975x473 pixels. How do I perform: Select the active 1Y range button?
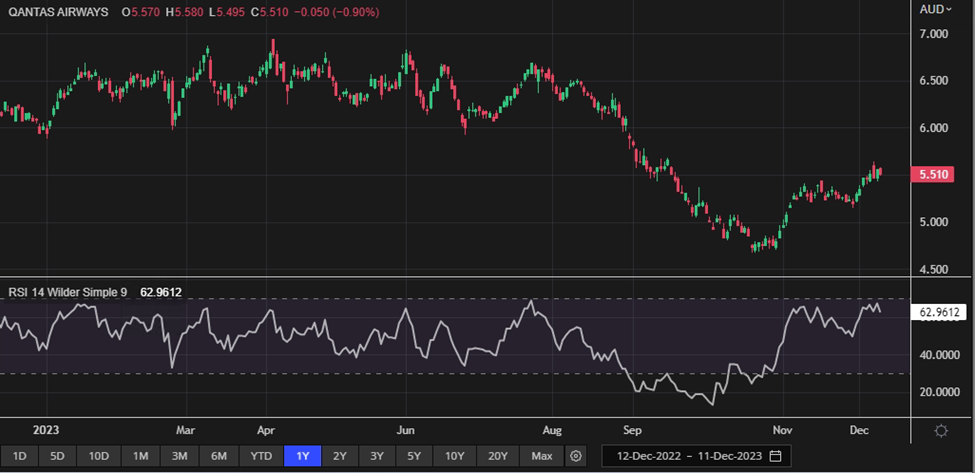[303, 456]
